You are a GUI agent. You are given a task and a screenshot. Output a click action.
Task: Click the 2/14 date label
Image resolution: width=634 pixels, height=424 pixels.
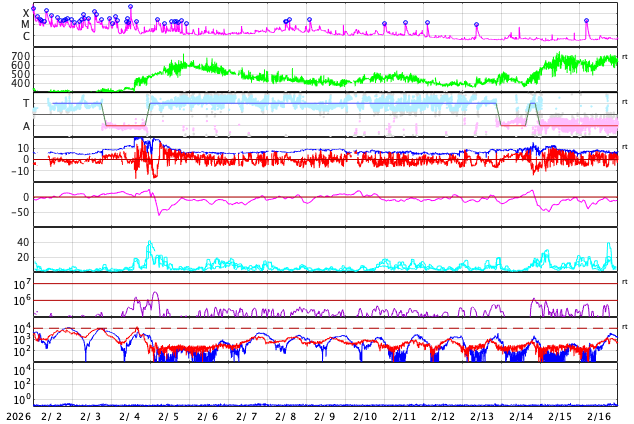tap(521, 416)
